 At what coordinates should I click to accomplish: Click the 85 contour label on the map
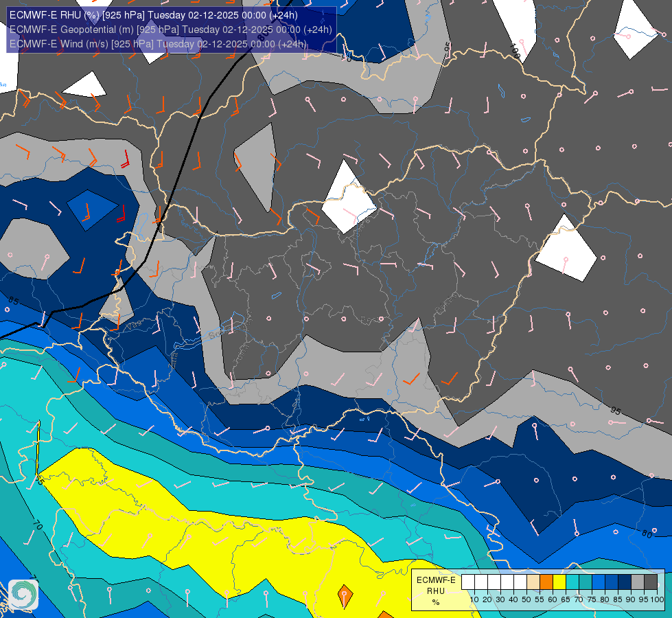point(13,301)
